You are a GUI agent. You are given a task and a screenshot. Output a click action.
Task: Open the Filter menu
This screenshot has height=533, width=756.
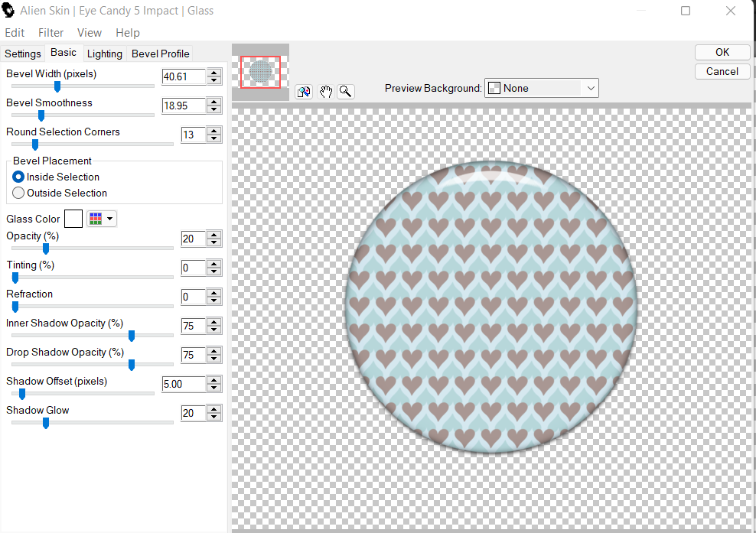(51, 33)
